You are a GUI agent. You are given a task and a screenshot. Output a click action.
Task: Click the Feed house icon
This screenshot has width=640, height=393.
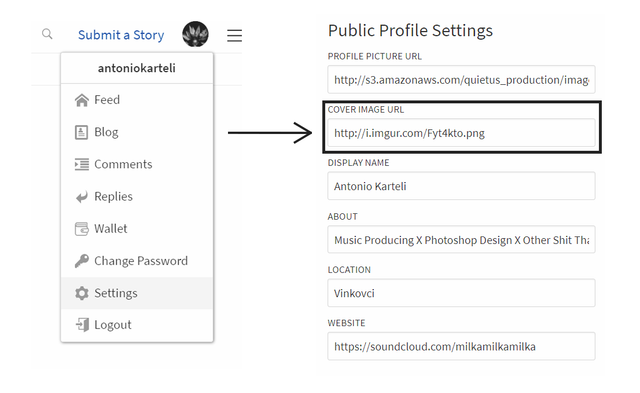[82, 100]
